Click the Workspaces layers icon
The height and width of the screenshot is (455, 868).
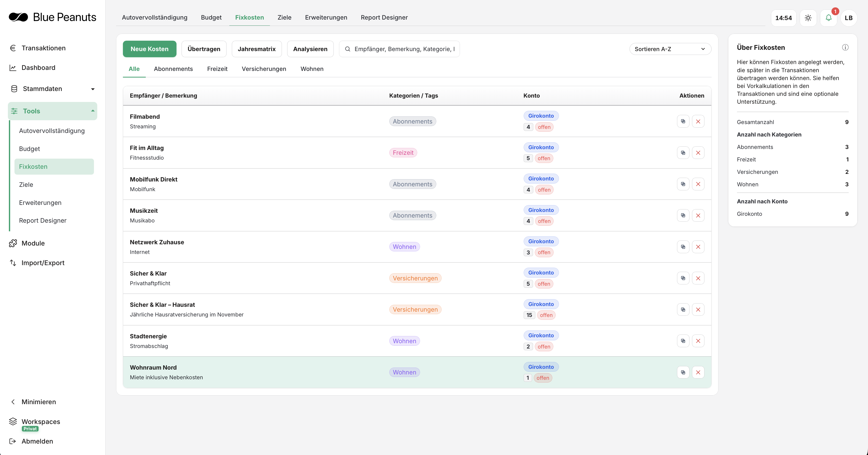13,422
